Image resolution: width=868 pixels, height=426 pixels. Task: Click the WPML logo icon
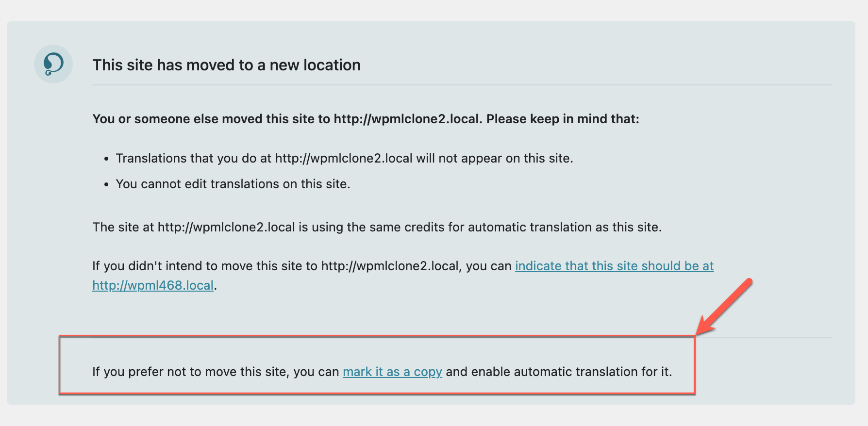[x=53, y=64]
